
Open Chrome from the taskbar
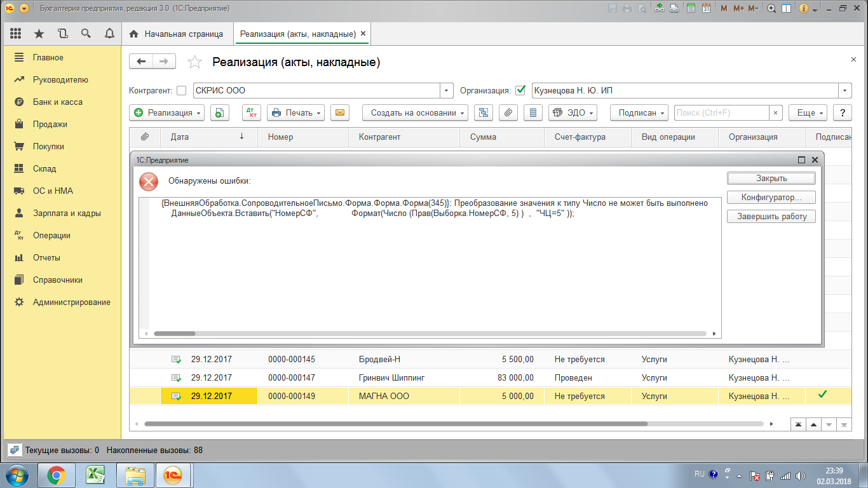click(x=57, y=475)
